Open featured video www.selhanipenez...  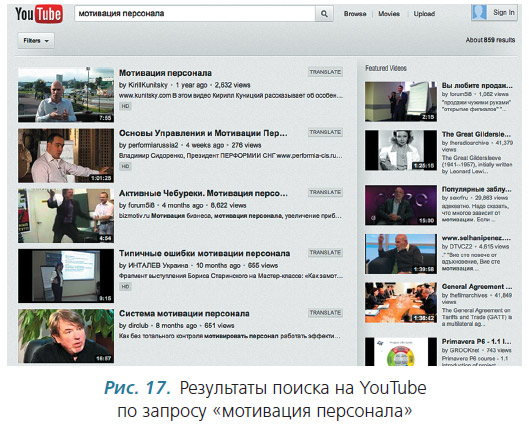click(x=476, y=238)
